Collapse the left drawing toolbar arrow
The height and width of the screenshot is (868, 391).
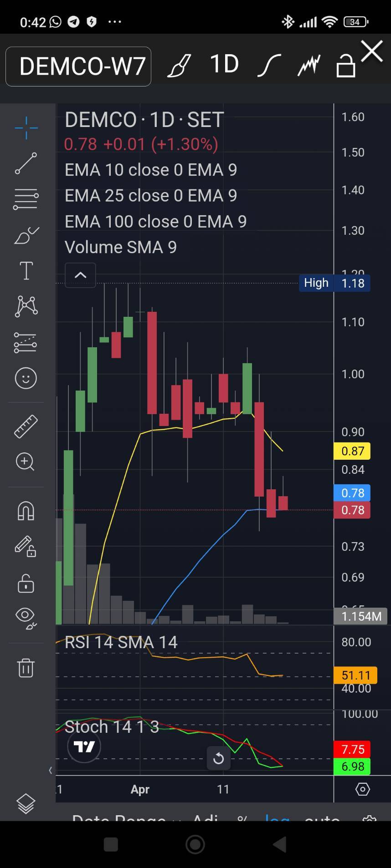tap(51, 770)
